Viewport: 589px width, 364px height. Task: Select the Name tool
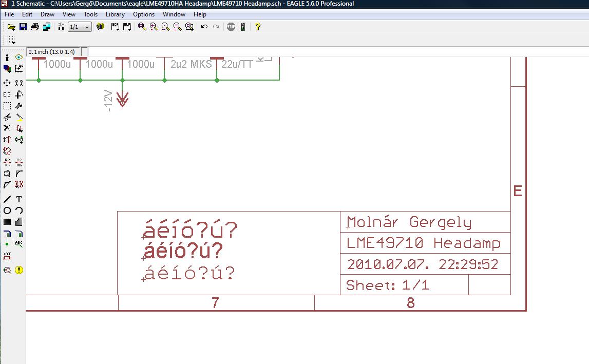[x=7, y=162]
